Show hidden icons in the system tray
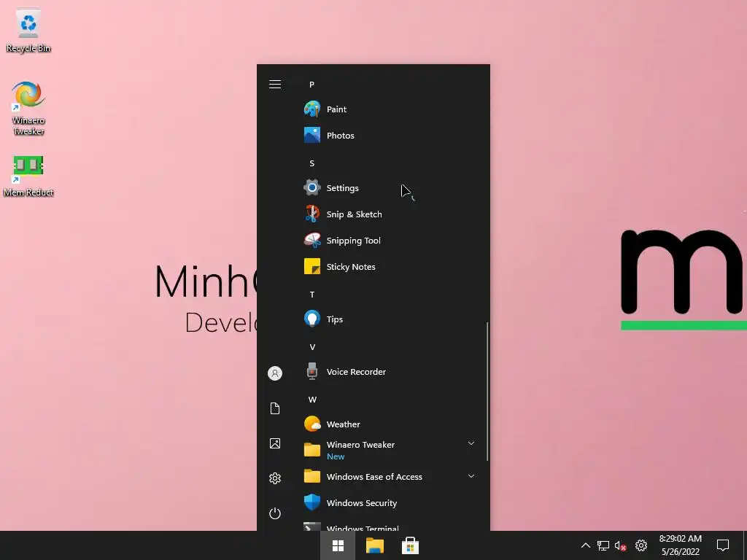This screenshot has height=560, width=747. point(586,545)
